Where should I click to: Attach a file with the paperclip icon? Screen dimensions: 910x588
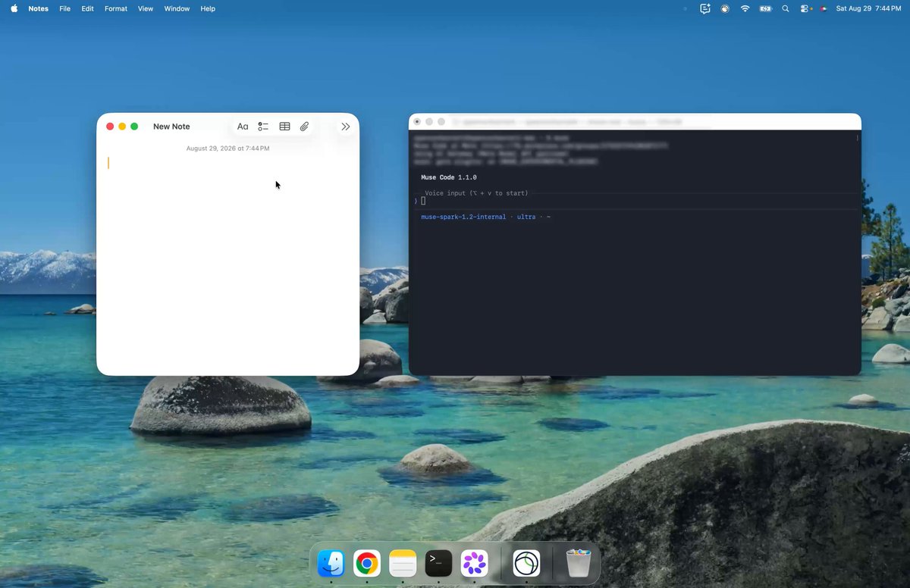click(x=304, y=127)
